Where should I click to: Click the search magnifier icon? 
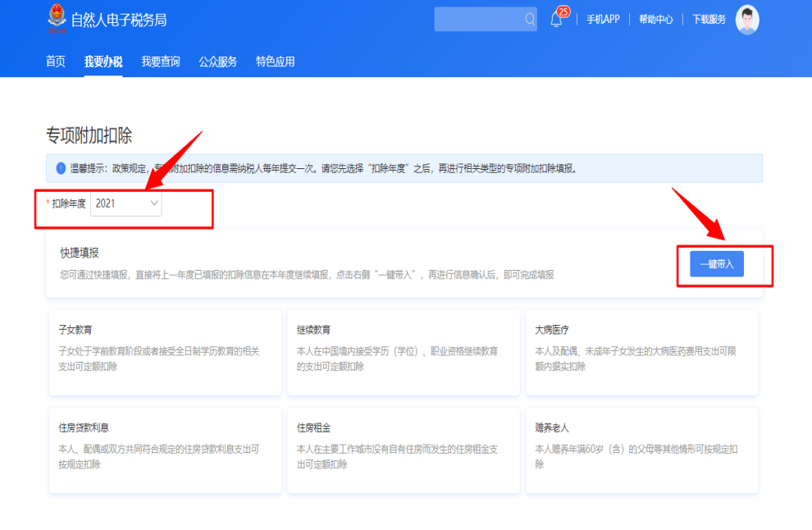coord(529,19)
